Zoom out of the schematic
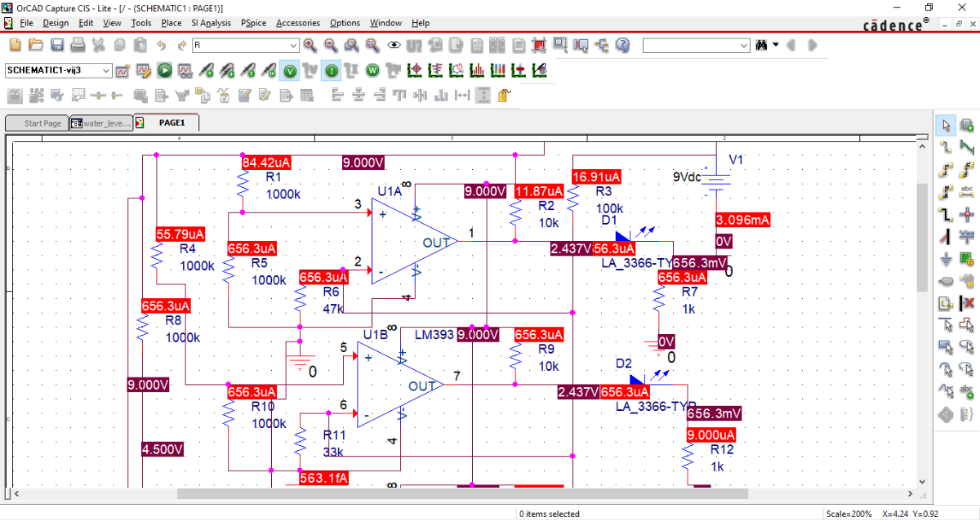Screen dimensions: 980x522 tap(331, 45)
